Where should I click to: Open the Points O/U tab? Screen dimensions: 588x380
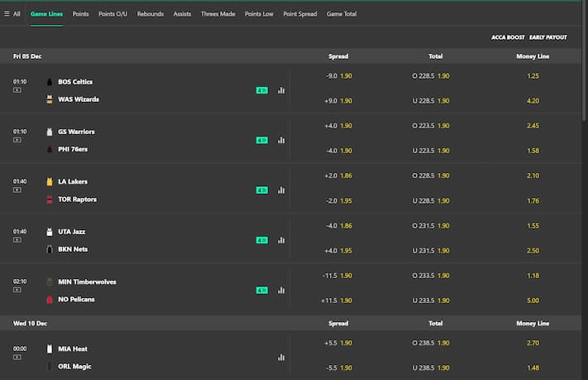(x=112, y=14)
